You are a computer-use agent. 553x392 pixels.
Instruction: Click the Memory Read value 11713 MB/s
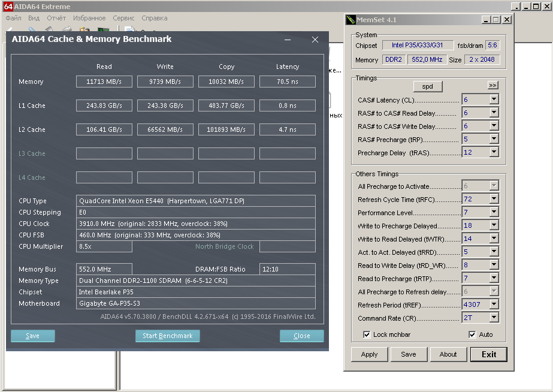tap(104, 82)
